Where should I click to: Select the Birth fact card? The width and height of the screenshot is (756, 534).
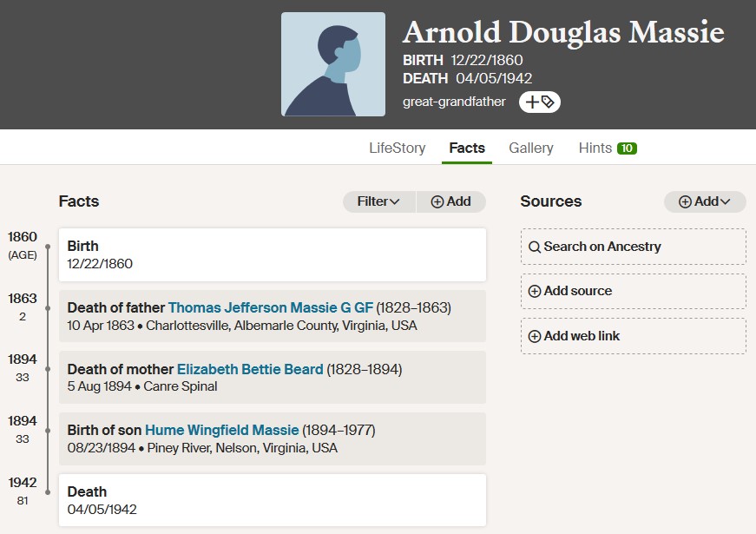[x=273, y=254]
